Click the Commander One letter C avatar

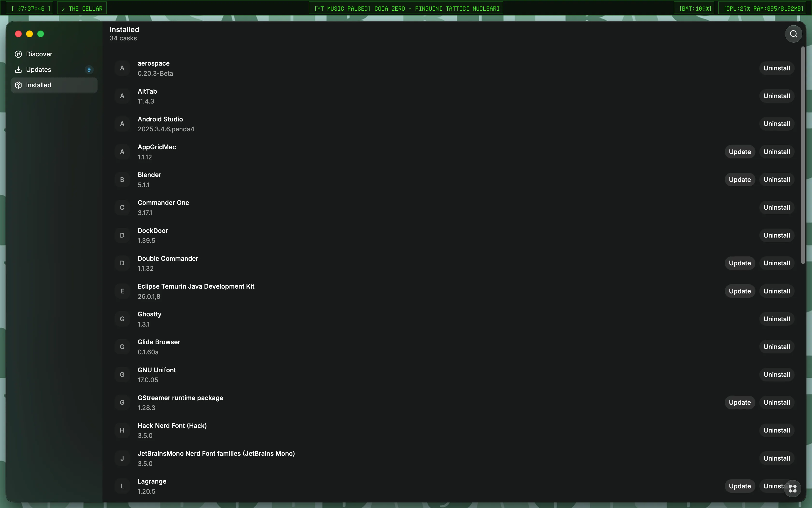[122, 208]
